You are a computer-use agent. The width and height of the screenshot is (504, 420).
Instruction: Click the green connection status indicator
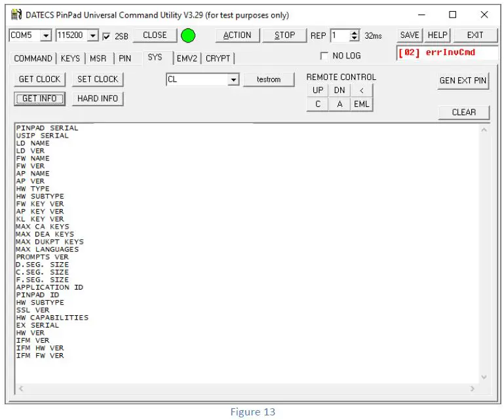(x=188, y=35)
